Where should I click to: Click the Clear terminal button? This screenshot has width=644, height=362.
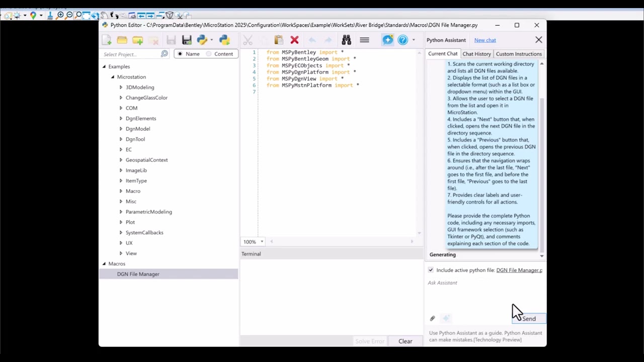point(406,341)
